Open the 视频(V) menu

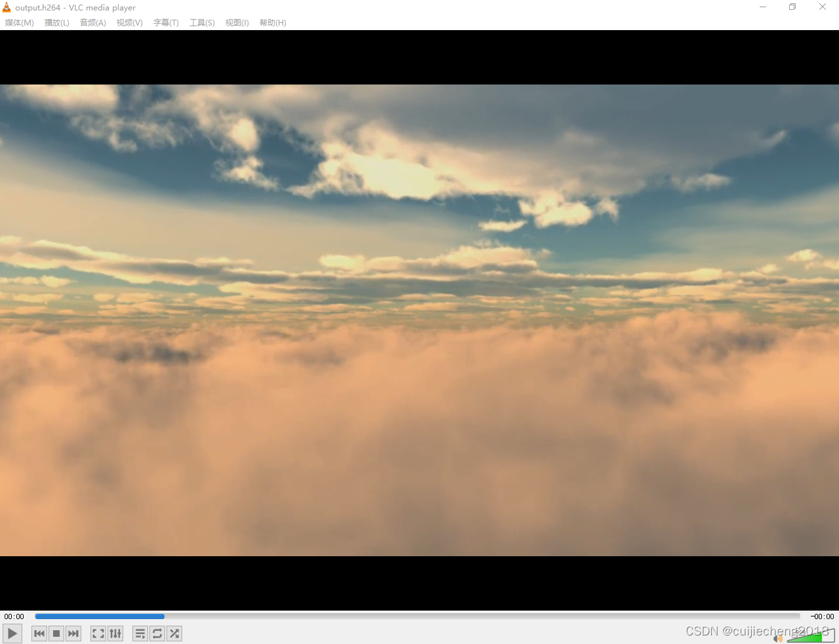coord(129,22)
